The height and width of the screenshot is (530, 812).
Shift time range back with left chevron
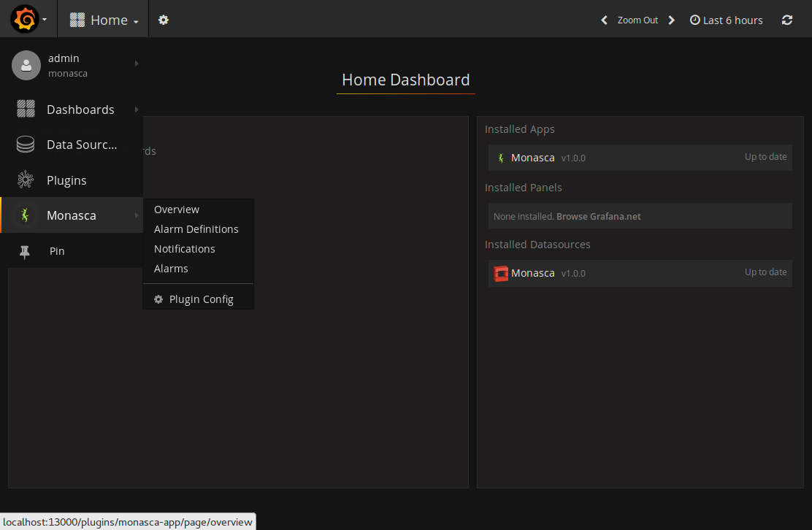(x=604, y=20)
